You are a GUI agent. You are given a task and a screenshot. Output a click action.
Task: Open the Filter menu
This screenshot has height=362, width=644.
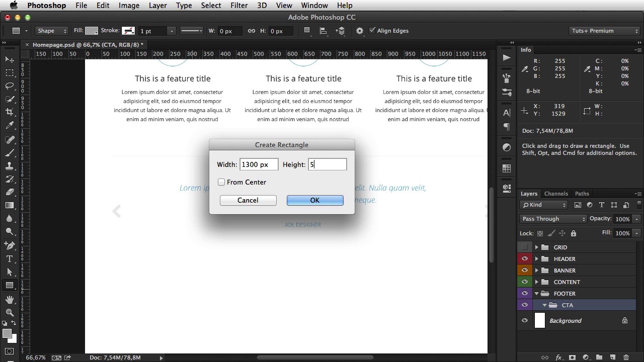pos(239,6)
